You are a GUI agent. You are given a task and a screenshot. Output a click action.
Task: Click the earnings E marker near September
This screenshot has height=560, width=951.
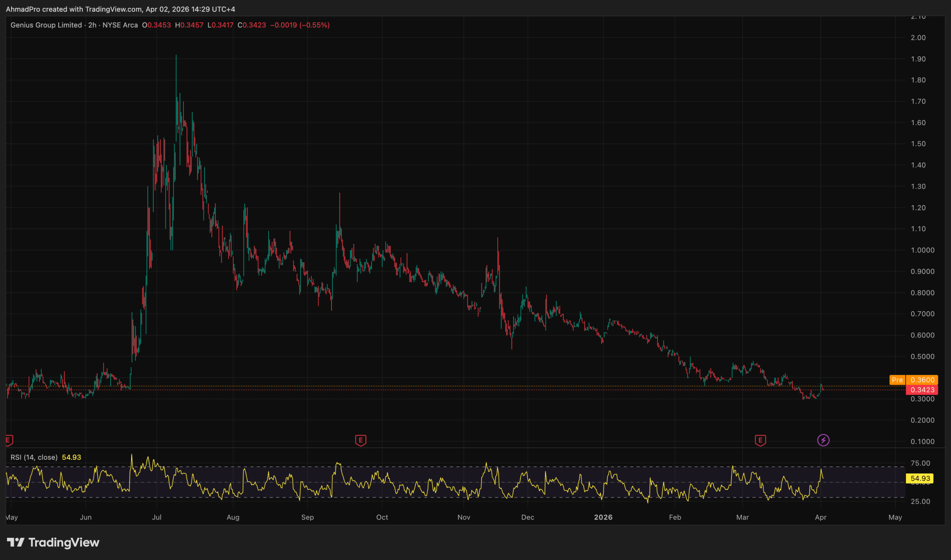point(360,440)
